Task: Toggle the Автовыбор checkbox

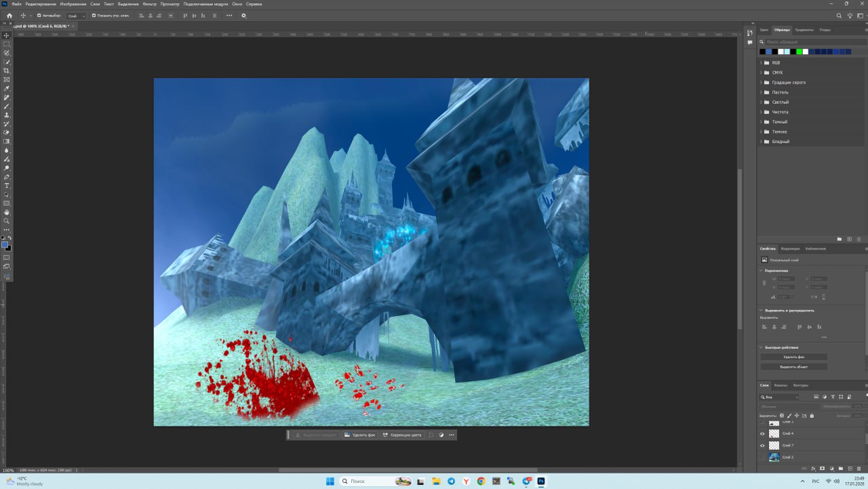Action: click(x=39, y=16)
